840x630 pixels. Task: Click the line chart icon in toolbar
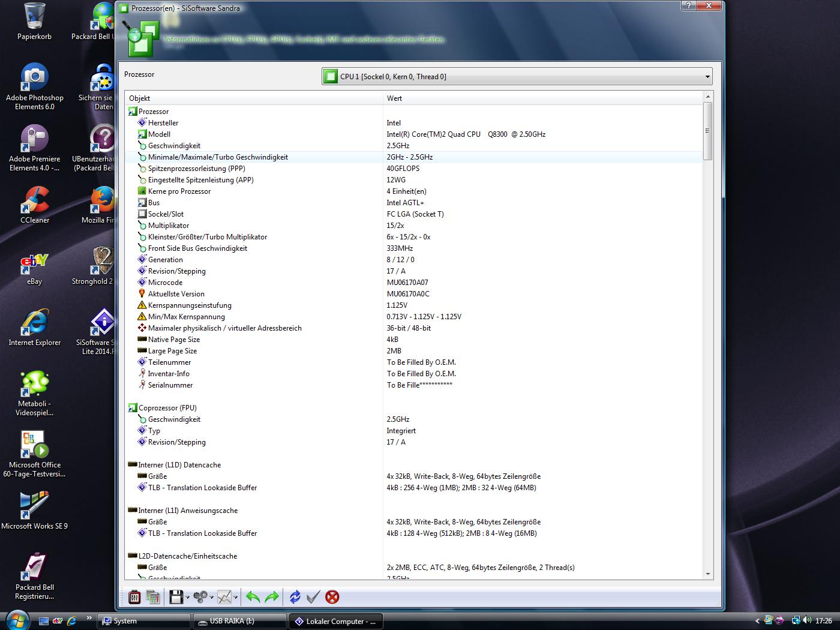point(224,597)
